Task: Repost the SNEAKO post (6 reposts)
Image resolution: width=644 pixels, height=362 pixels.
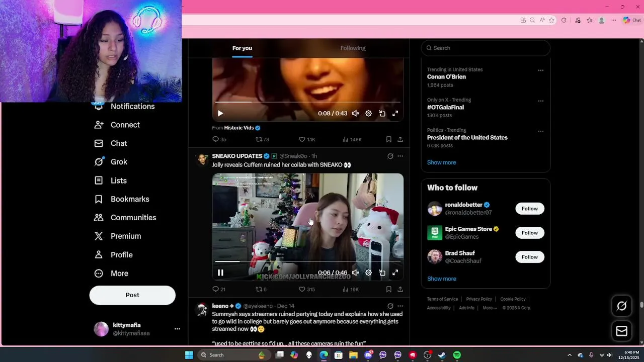Action: pos(261,289)
